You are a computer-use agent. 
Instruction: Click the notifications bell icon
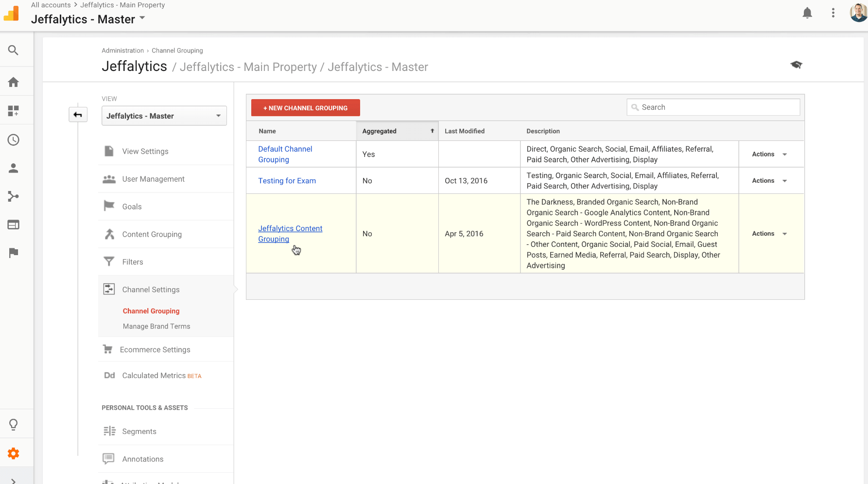[807, 13]
